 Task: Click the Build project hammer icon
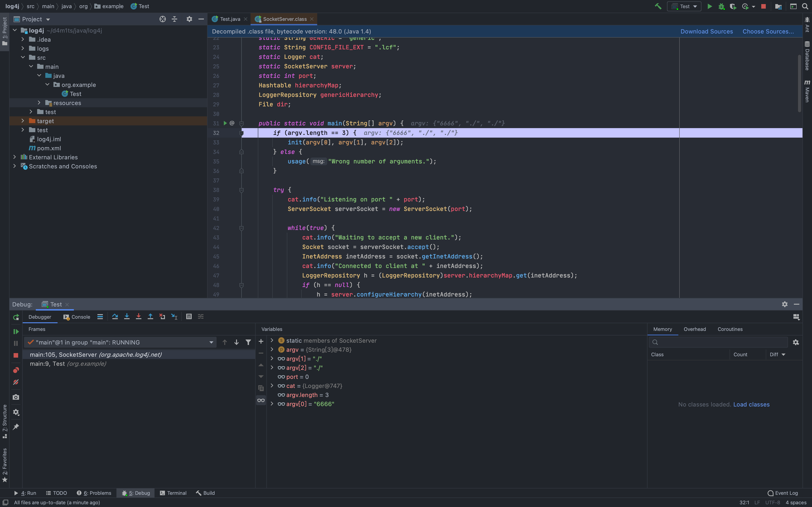(x=658, y=6)
